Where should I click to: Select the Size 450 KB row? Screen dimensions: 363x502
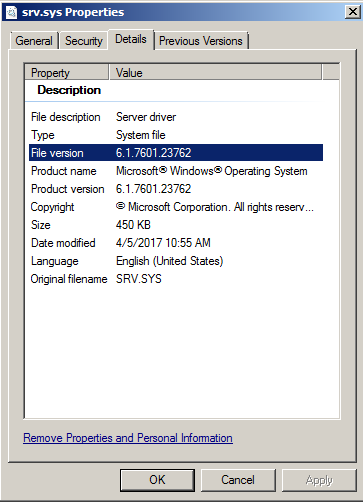[176, 225]
